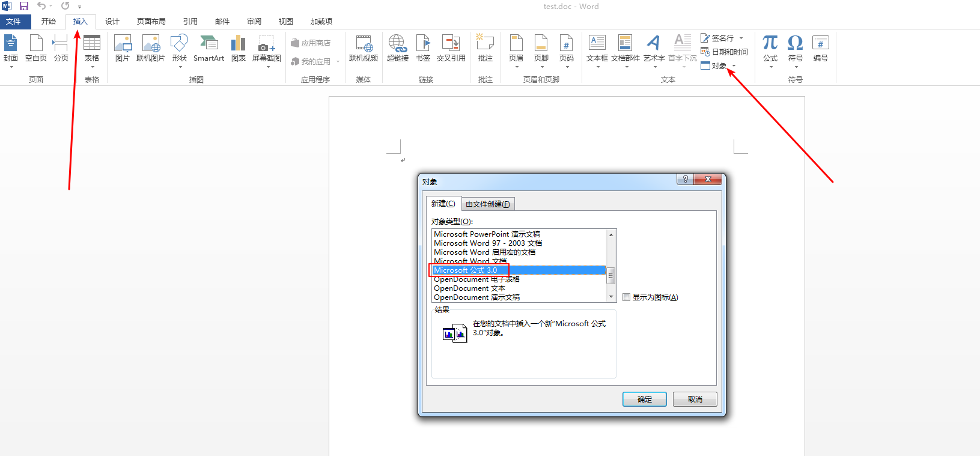The image size is (980, 456).
Task: Insert date and time (日期和时间)
Action: (724, 52)
